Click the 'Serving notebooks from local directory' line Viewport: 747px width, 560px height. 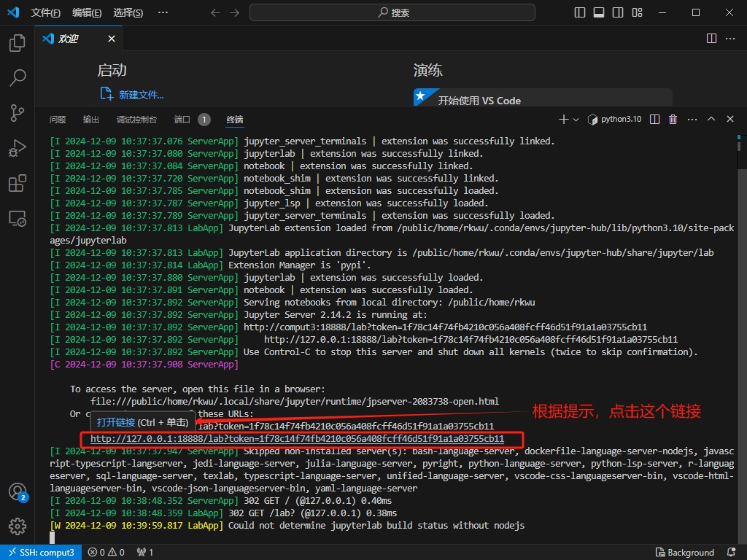[390, 303]
